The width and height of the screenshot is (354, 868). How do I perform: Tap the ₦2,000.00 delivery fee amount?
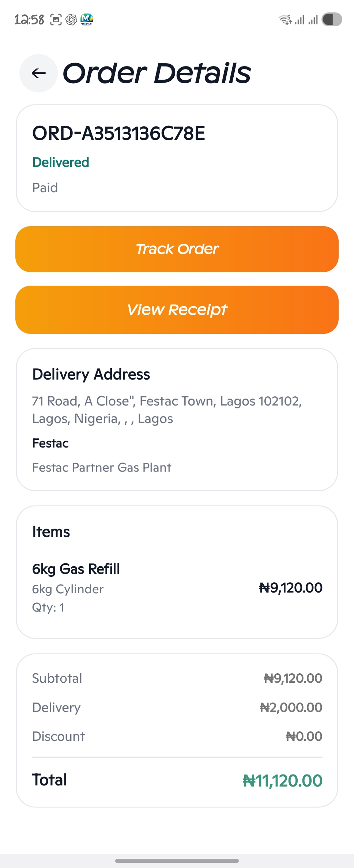291,708
